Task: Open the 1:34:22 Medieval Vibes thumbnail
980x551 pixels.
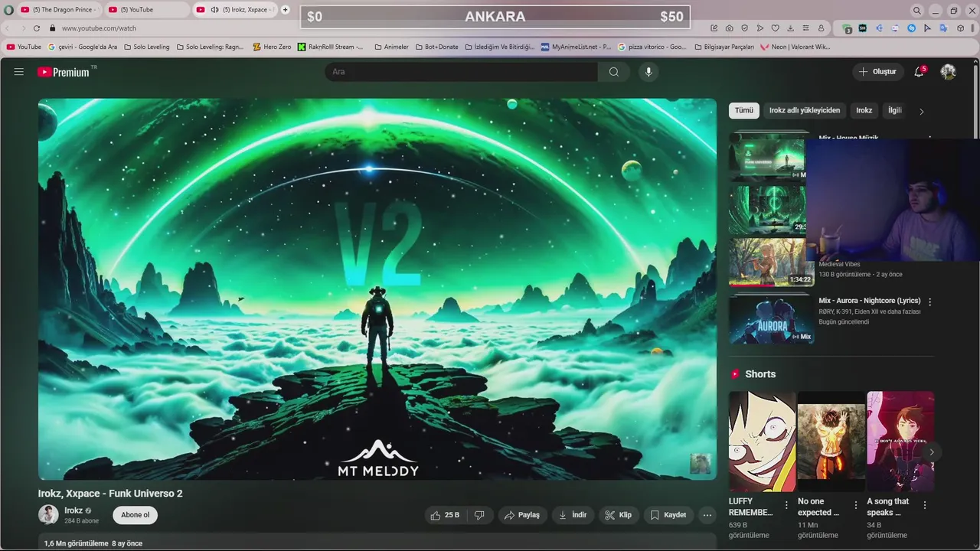Action: 771,262
